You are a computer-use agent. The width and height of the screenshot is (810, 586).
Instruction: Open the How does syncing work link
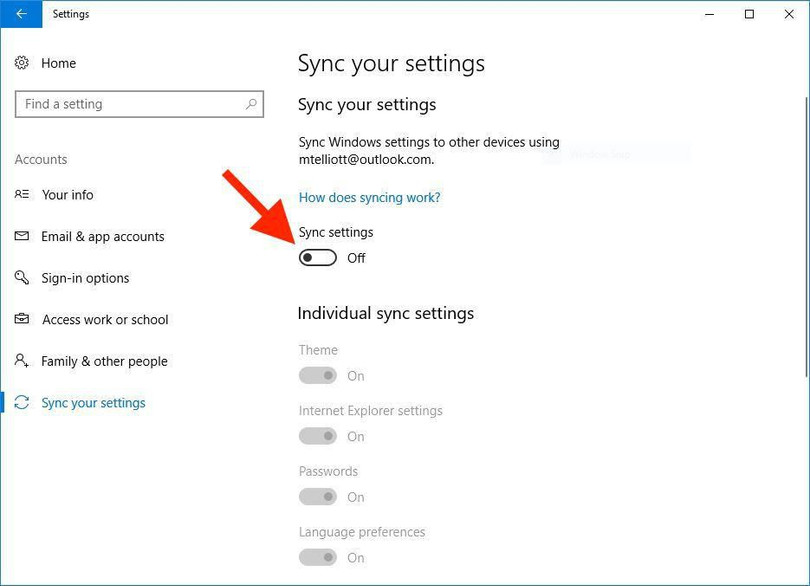tap(369, 197)
